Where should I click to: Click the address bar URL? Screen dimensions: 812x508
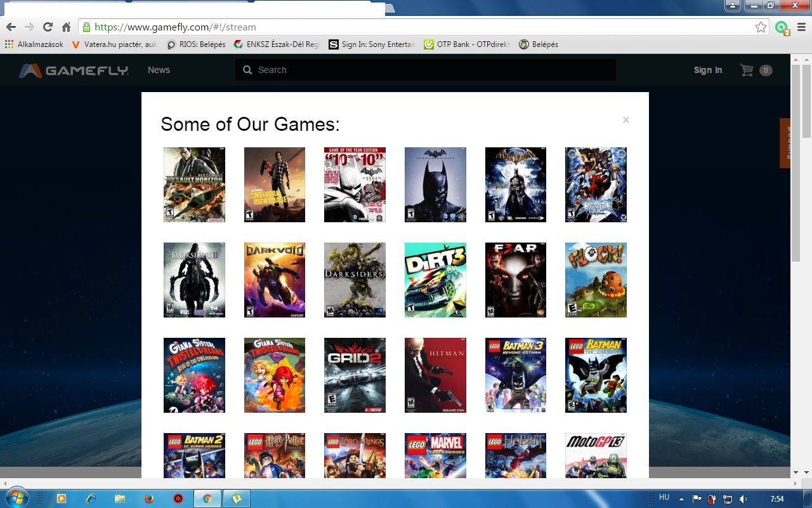coord(175,27)
